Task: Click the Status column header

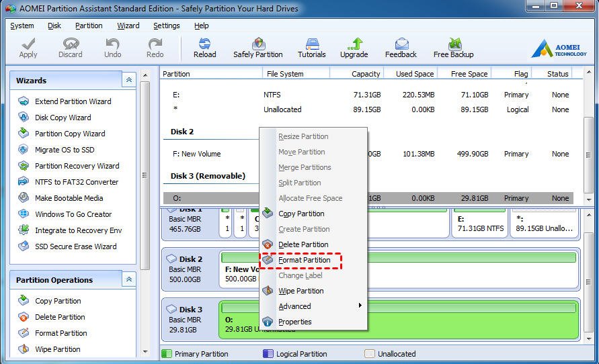Action: (552, 74)
